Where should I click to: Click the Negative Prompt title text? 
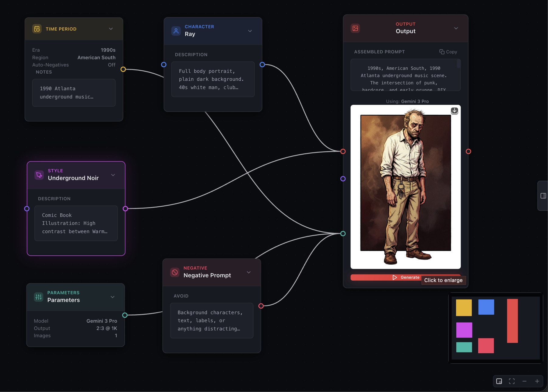point(207,275)
